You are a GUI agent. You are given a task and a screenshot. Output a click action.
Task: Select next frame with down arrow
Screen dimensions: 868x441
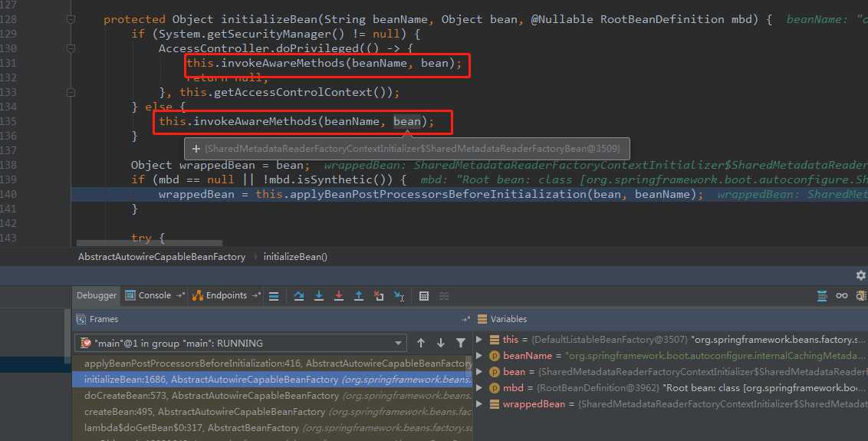(x=441, y=343)
